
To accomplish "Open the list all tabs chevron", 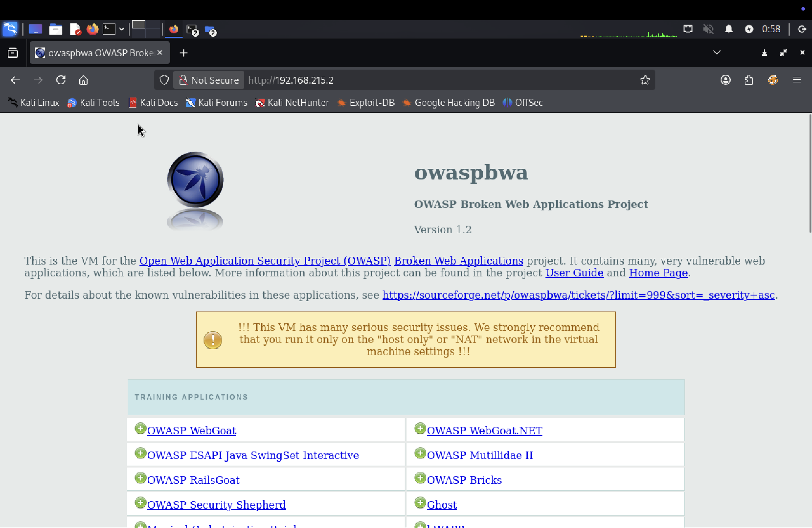I will pyautogui.click(x=716, y=52).
